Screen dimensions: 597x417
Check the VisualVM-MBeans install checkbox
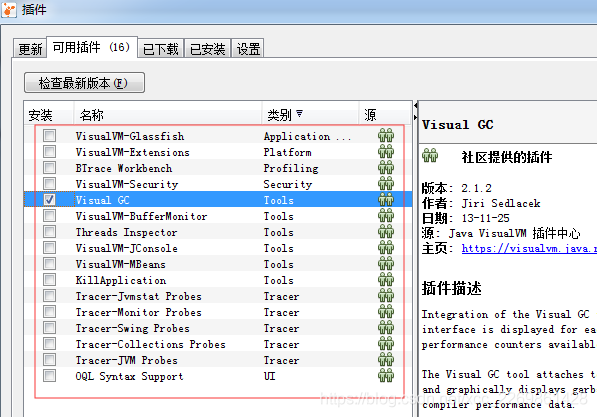point(49,264)
